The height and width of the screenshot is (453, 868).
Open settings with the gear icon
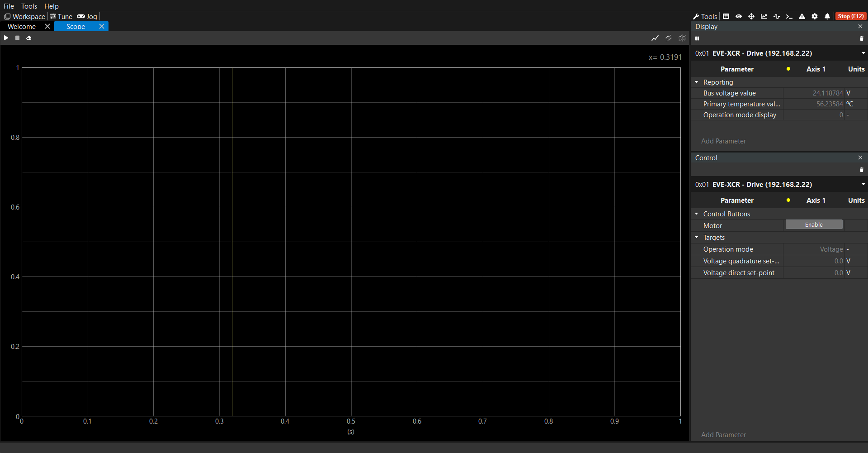click(x=815, y=16)
